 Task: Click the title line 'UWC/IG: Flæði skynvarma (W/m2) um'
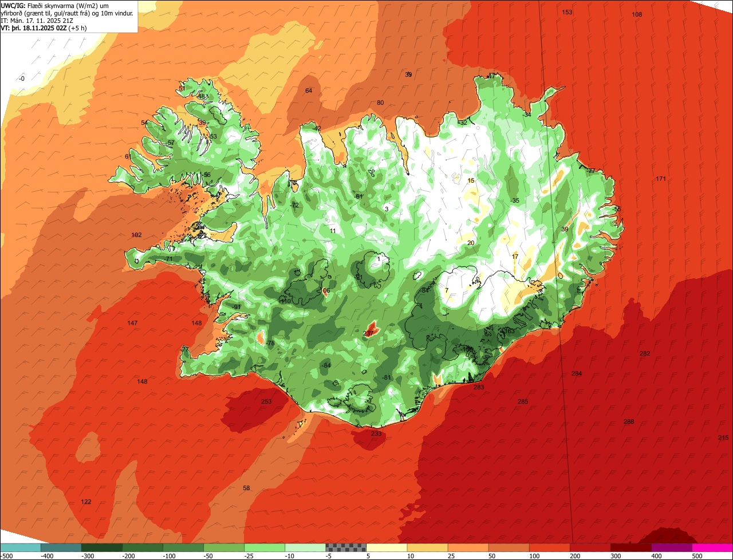click(x=54, y=5)
